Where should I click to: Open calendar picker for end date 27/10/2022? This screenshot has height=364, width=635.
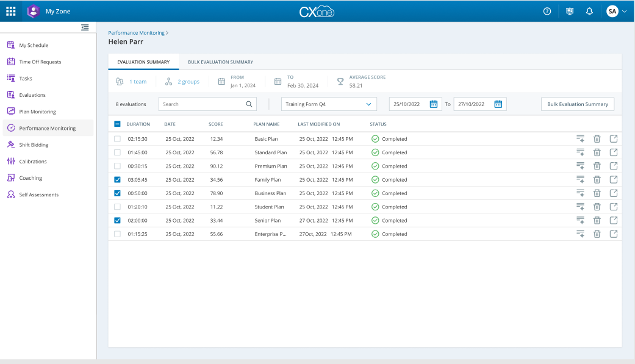coord(498,104)
